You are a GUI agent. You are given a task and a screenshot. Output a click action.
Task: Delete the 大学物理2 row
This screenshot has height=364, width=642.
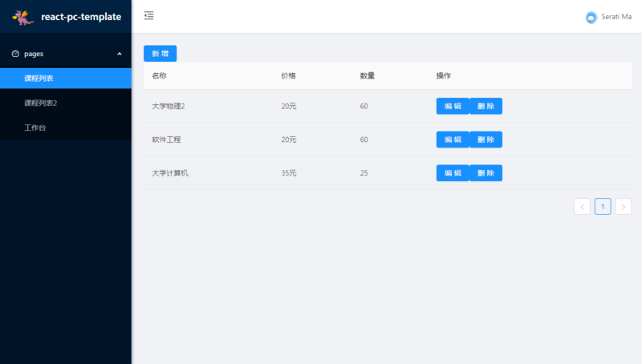(x=486, y=106)
